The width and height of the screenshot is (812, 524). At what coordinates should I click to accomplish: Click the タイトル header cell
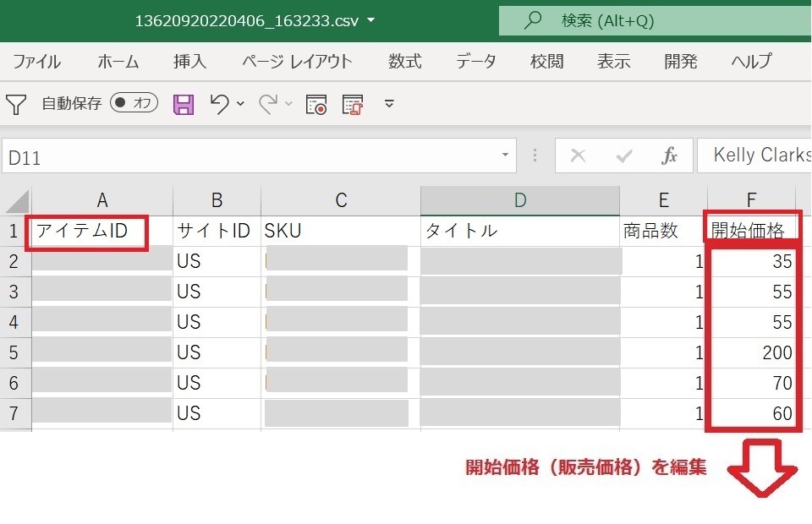(x=520, y=231)
